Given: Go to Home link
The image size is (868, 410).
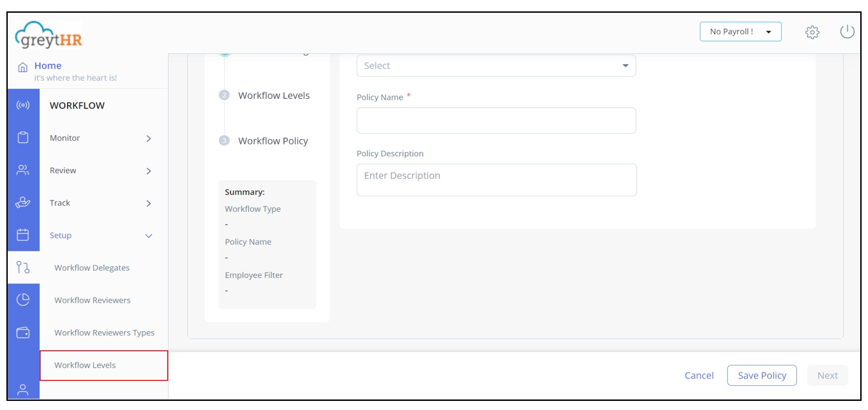Looking at the screenshot, I should [48, 66].
